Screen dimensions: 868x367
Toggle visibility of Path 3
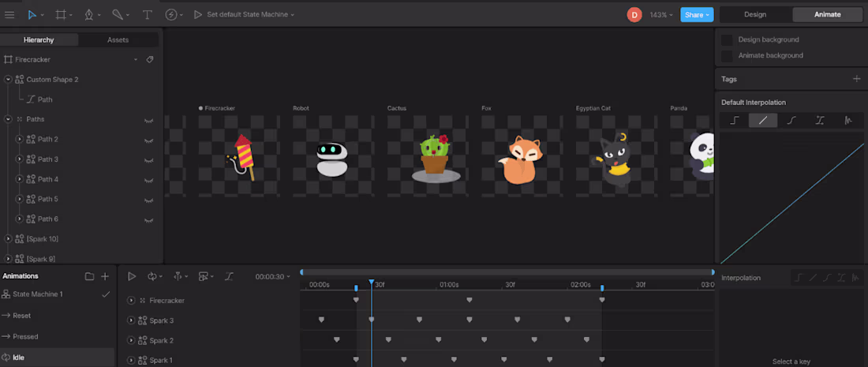148,159
